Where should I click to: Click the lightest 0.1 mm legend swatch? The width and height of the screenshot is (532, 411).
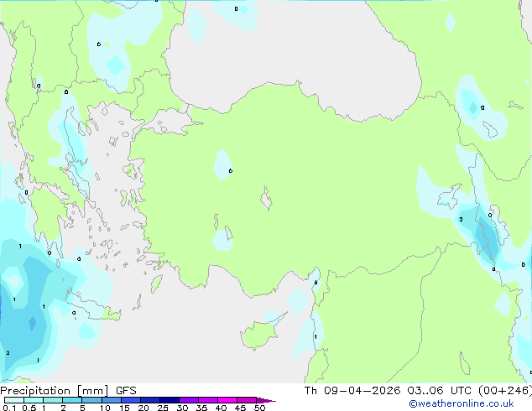pyautogui.click(x=14, y=400)
